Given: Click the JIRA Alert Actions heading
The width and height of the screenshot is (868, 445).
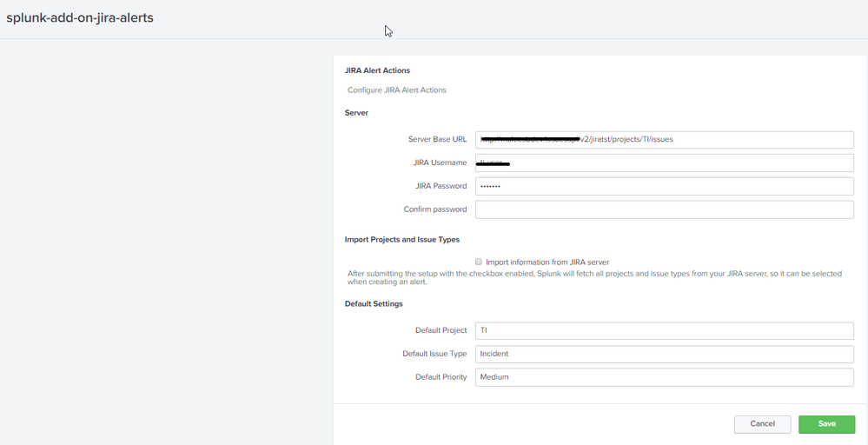Looking at the screenshot, I should click(x=377, y=70).
